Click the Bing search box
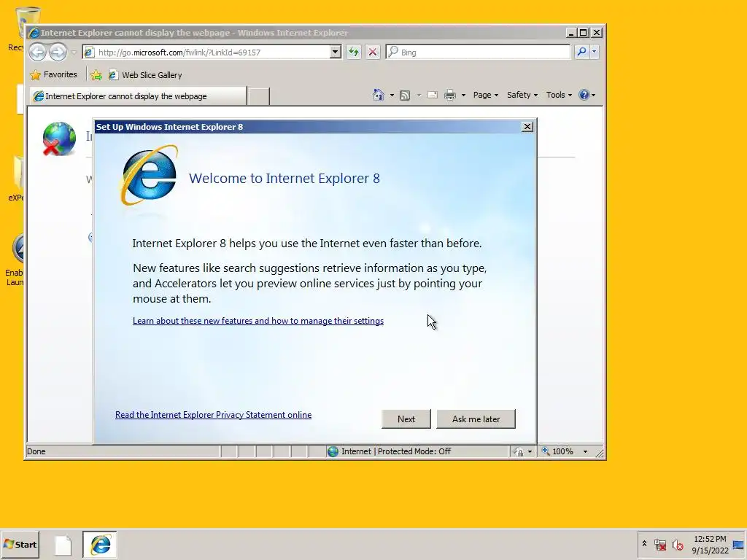This screenshot has height=560, width=747. point(478,52)
